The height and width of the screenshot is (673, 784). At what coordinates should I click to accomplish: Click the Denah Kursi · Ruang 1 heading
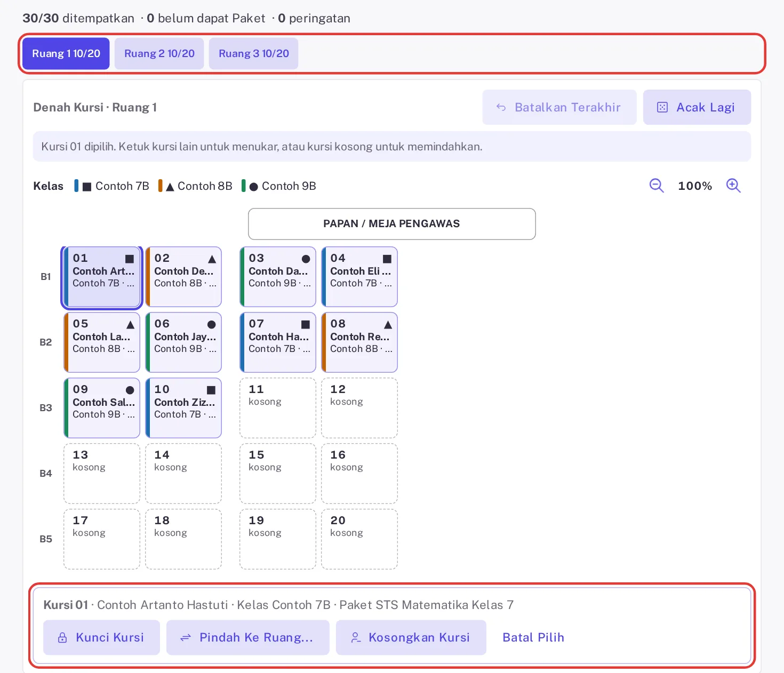tap(95, 107)
